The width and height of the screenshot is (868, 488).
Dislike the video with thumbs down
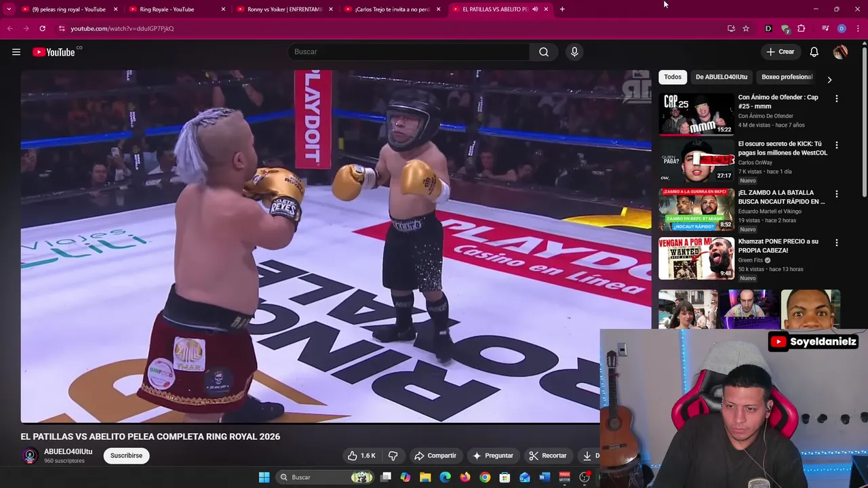(x=393, y=455)
